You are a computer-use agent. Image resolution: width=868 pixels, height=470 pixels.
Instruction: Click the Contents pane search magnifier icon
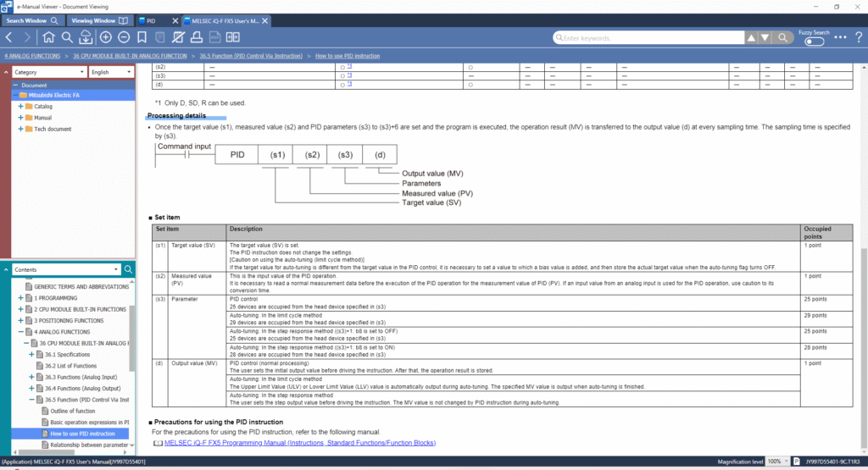click(128, 269)
